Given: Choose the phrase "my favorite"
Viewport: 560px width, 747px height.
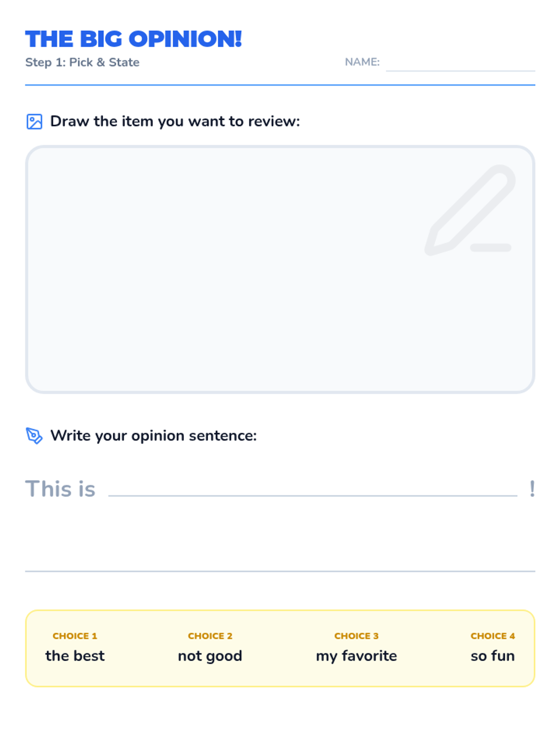Looking at the screenshot, I should tap(357, 656).
